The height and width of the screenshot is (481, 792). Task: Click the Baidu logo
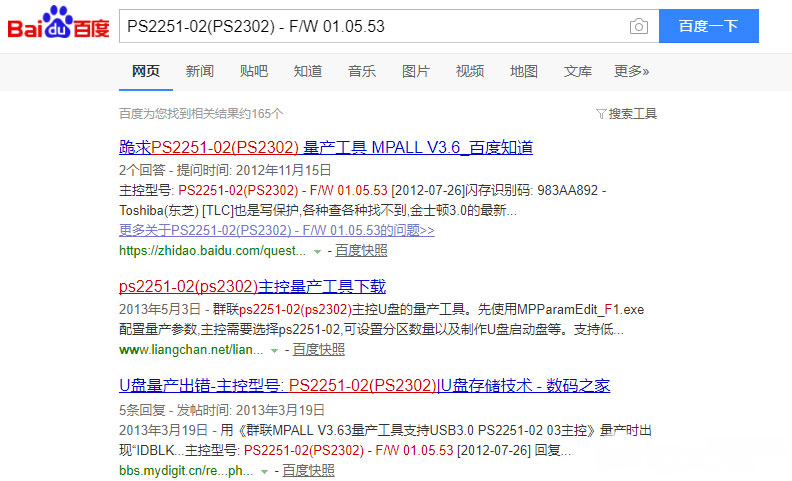(58, 23)
